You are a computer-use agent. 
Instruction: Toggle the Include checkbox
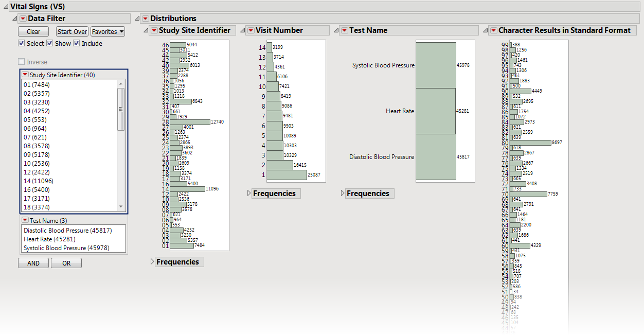tap(77, 44)
